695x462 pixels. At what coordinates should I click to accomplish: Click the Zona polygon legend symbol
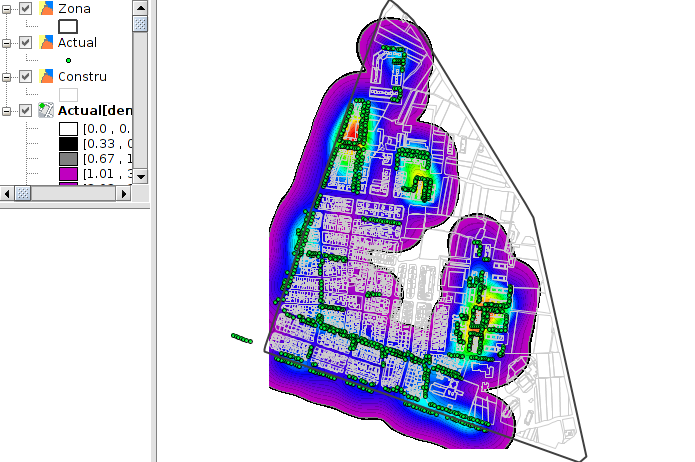click(x=68, y=26)
